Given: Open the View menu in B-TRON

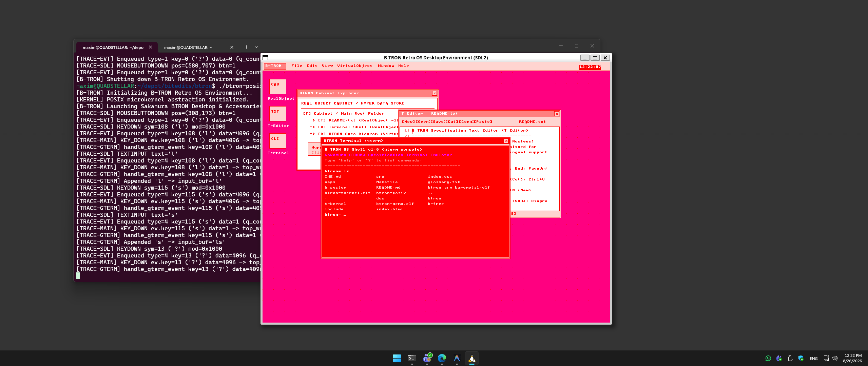Looking at the screenshot, I should [x=327, y=66].
